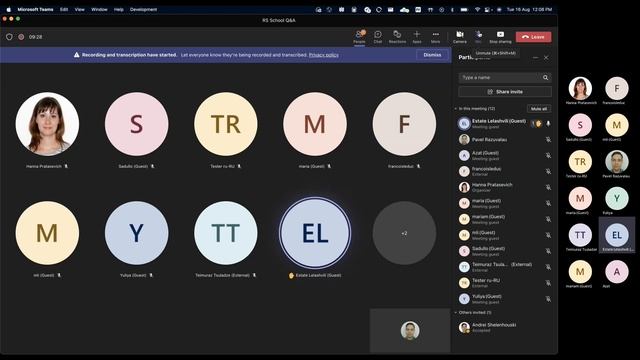This screenshot has height=360, width=640.
Task: Open the Help menu
Action: (x=119, y=9)
